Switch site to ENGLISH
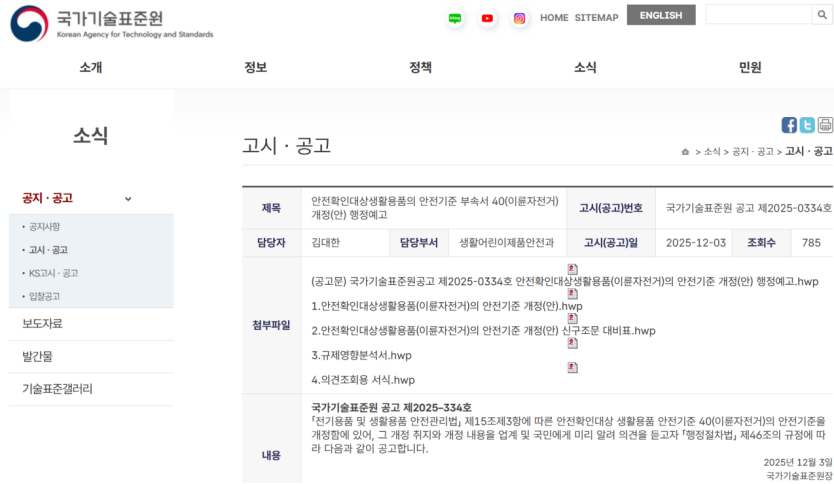834x484 pixels. [661, 15]
